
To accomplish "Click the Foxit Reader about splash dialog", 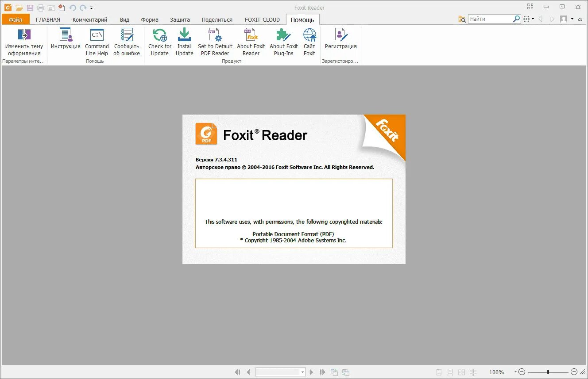I will [294, 189].
